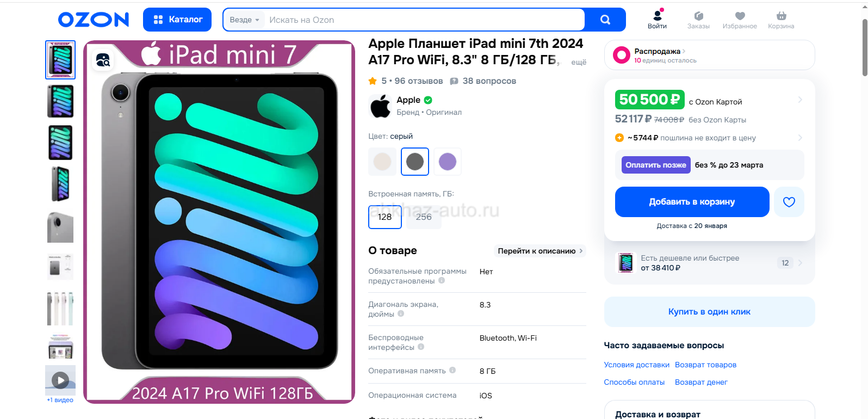Play the product video thumbnail

click(60, 380)
